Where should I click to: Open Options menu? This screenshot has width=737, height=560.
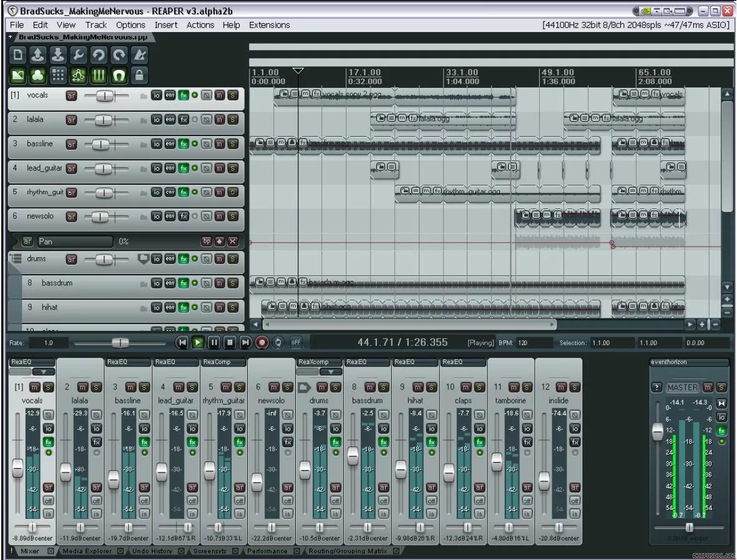pyautogui.click(x=130, y=25)
